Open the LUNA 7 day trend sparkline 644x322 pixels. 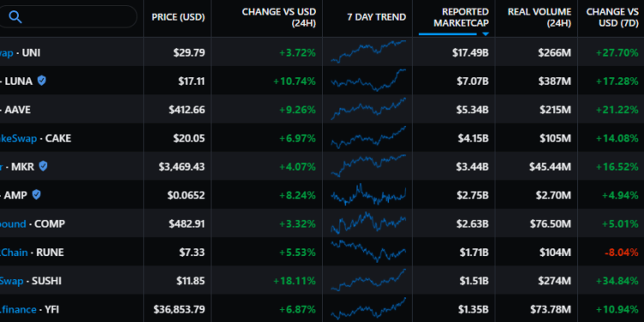click(368, 81)
